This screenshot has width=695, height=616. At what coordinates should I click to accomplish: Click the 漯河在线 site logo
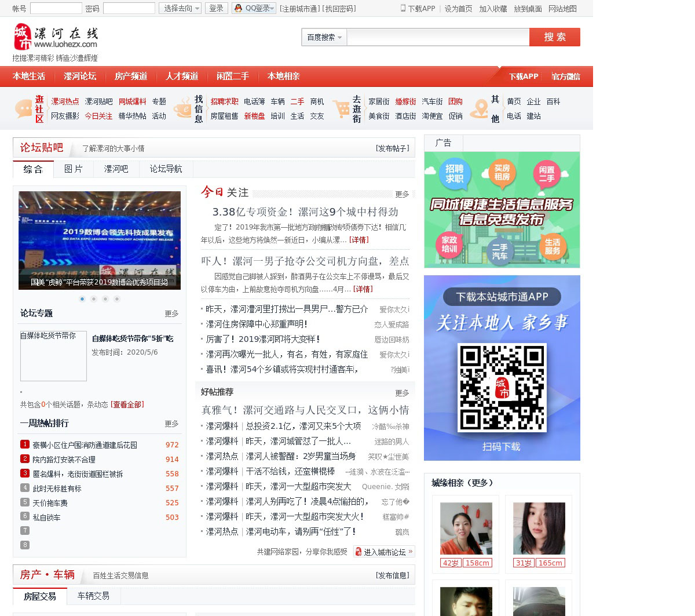(x=56, y=38)
